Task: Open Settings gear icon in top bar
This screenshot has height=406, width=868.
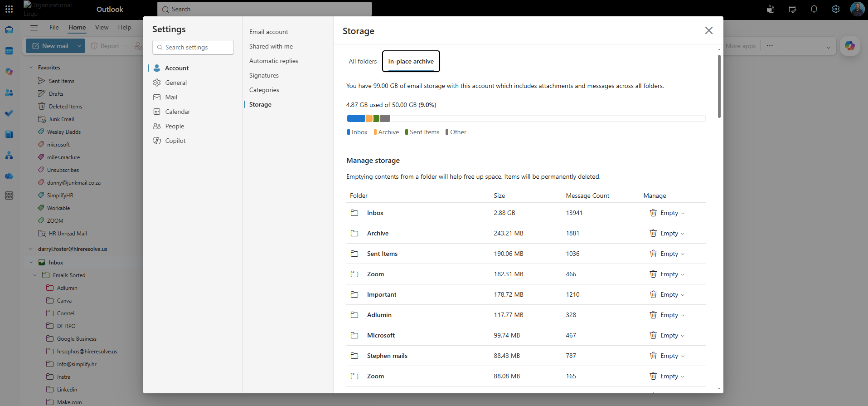Action: [x=836, y=9]
